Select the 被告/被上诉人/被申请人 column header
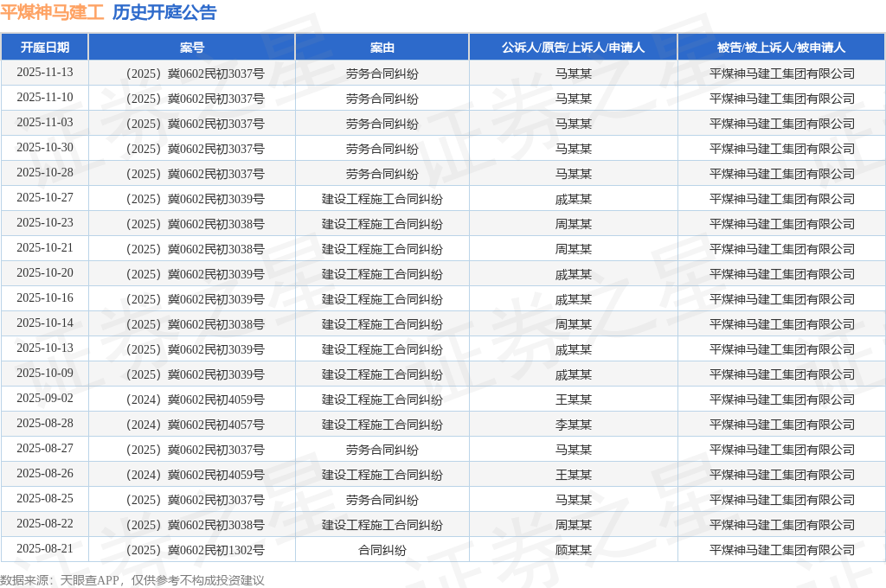The height and width of the screenshot is (588, 886). [x=781, y=48]
